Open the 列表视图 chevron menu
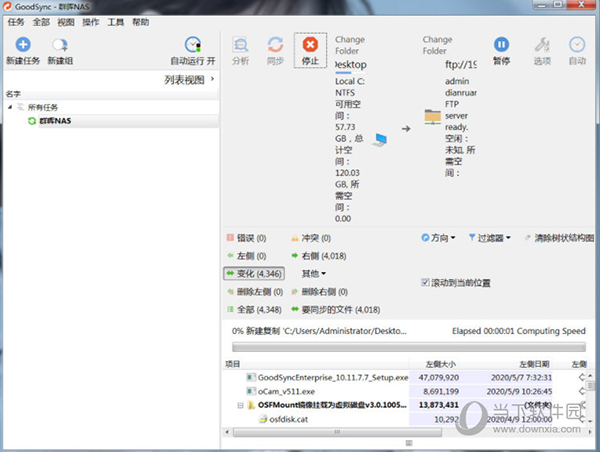Viewport: 600px width, 452px height. (212, 79)
